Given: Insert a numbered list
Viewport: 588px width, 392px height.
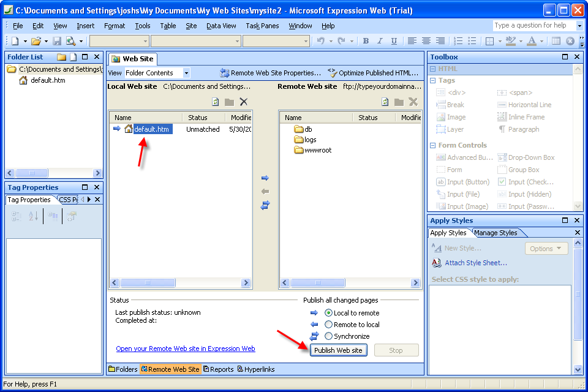Looking at the screenshot, I should coord(458,41).
